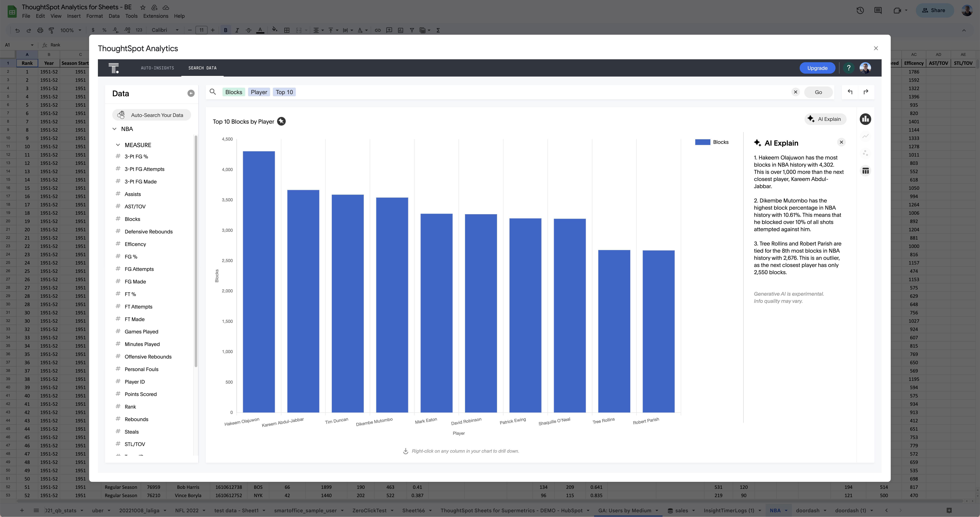This screenshot has height=517, width=980.
Task: Click the Hakeem Olajuwon bar
Action: pos(259,282)
